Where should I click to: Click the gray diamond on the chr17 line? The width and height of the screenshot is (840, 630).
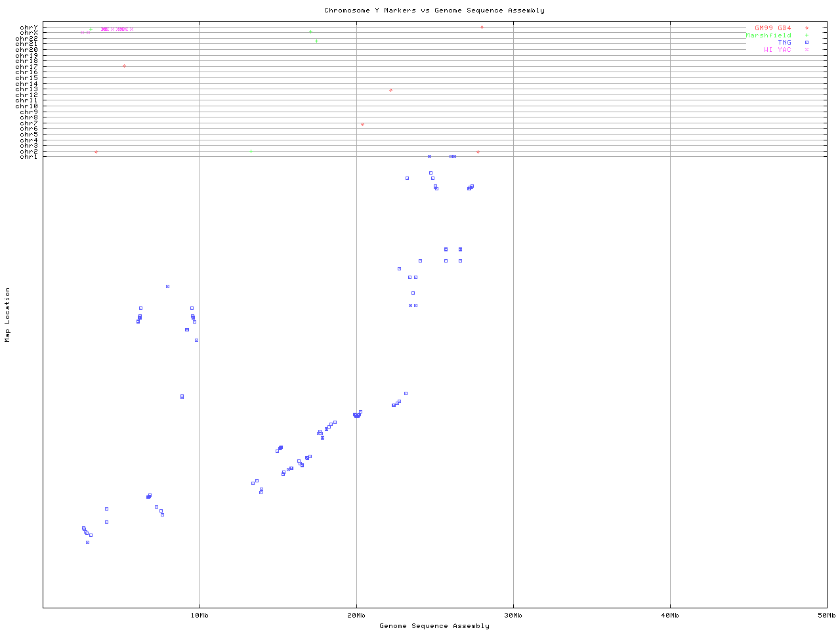tap(124, 66)
